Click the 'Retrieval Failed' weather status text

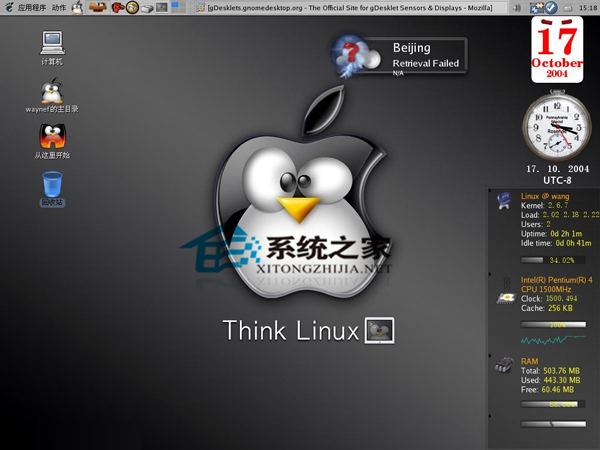[x=426, y=63]
